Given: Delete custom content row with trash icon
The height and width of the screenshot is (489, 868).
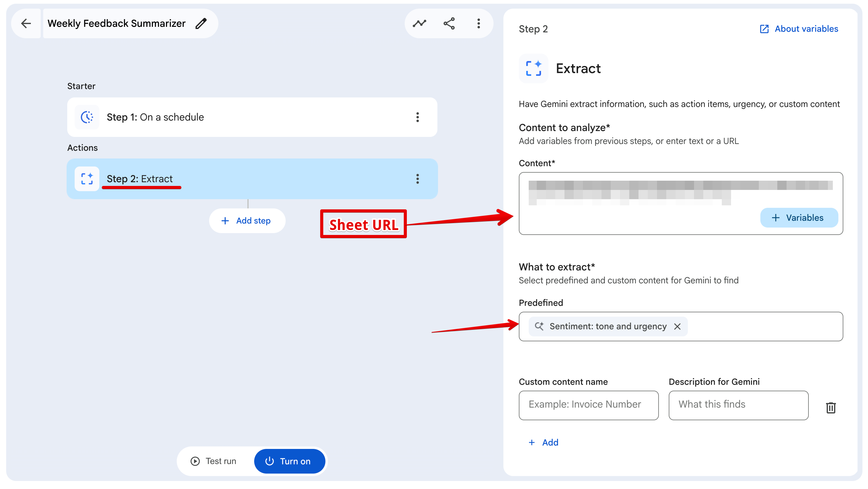Looking at the screenshot, I should click(831, 408).
